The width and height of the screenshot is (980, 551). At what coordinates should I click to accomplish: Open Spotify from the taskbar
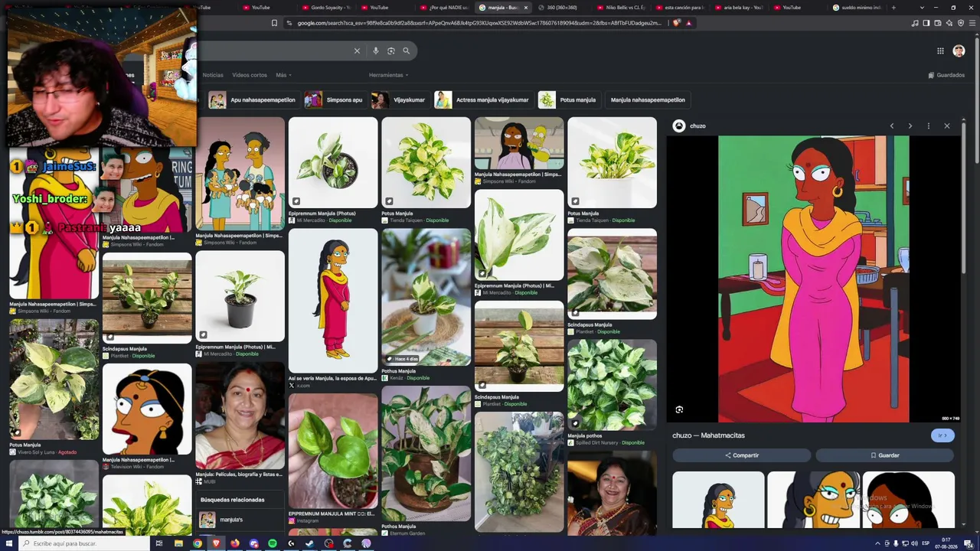273,543
